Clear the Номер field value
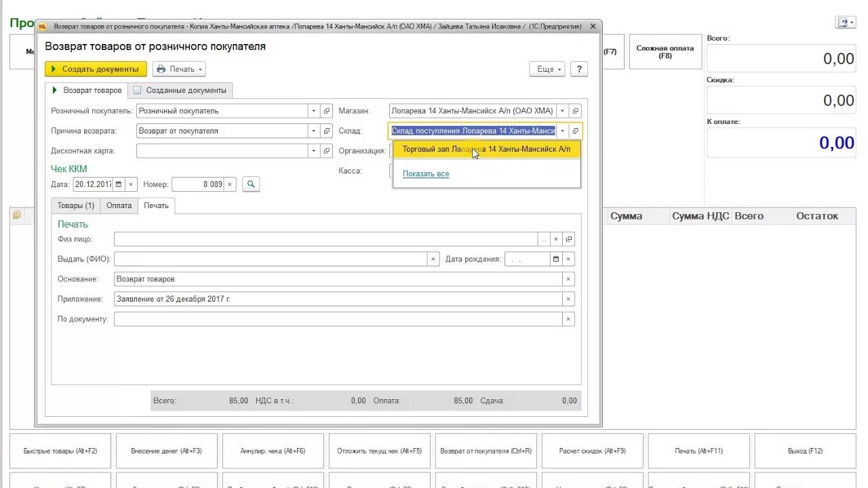868x488 pixels. [230, 184]
